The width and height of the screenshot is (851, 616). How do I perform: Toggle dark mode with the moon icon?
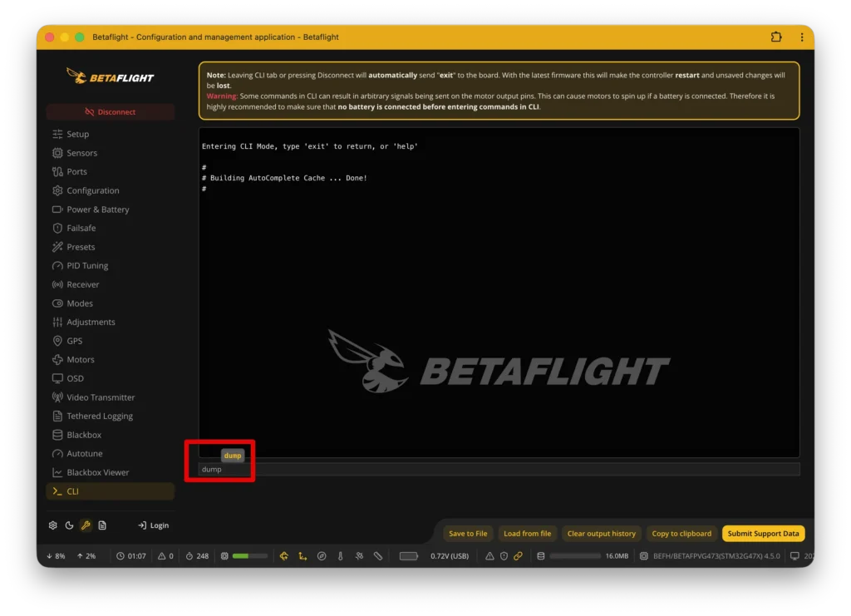[x=70, y=525]
